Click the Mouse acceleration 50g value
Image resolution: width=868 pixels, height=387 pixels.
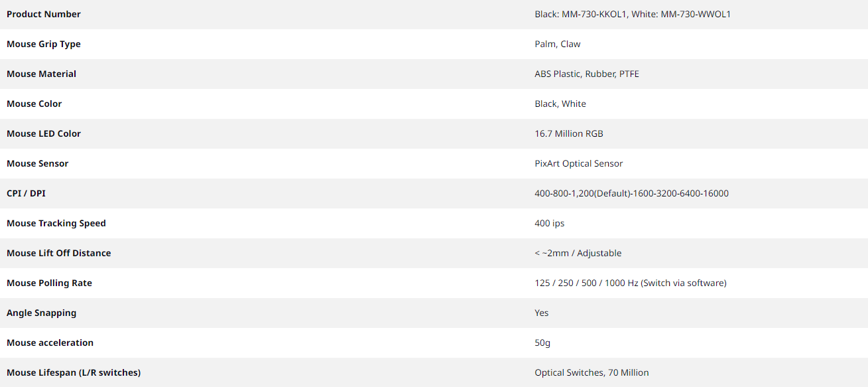(542, 343)
